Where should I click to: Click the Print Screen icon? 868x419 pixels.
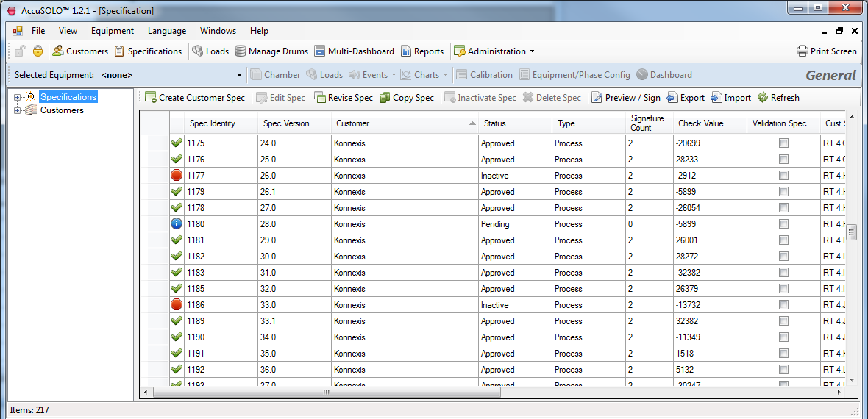pos(803,51)
